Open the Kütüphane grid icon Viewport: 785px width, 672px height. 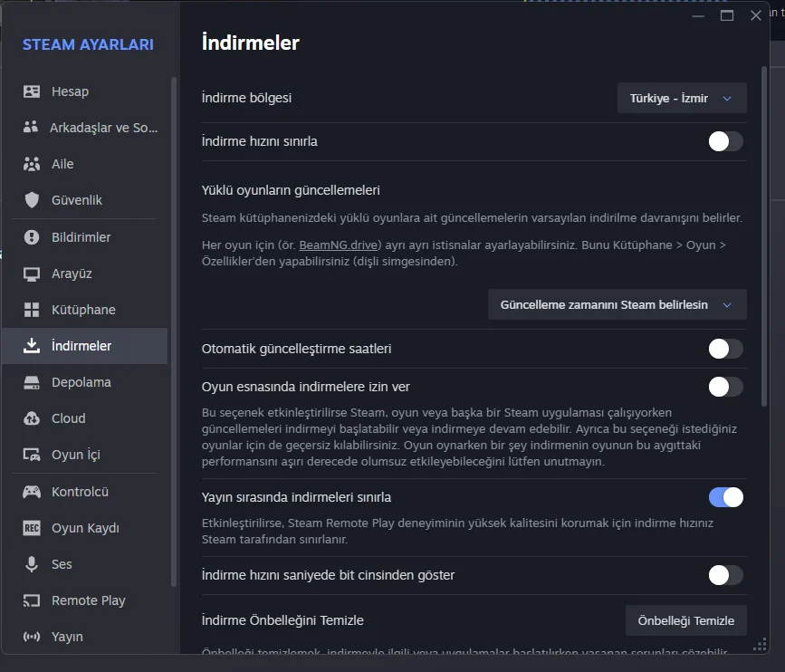[x=32, y=310]
